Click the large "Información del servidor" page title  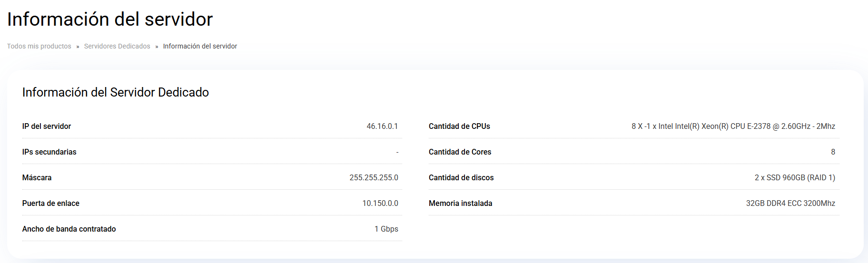110,19
